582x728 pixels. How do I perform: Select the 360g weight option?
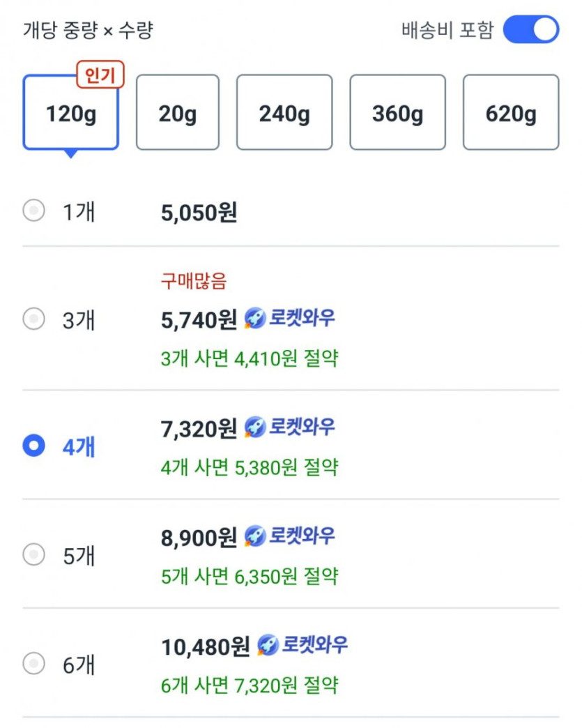click(397, 113)
